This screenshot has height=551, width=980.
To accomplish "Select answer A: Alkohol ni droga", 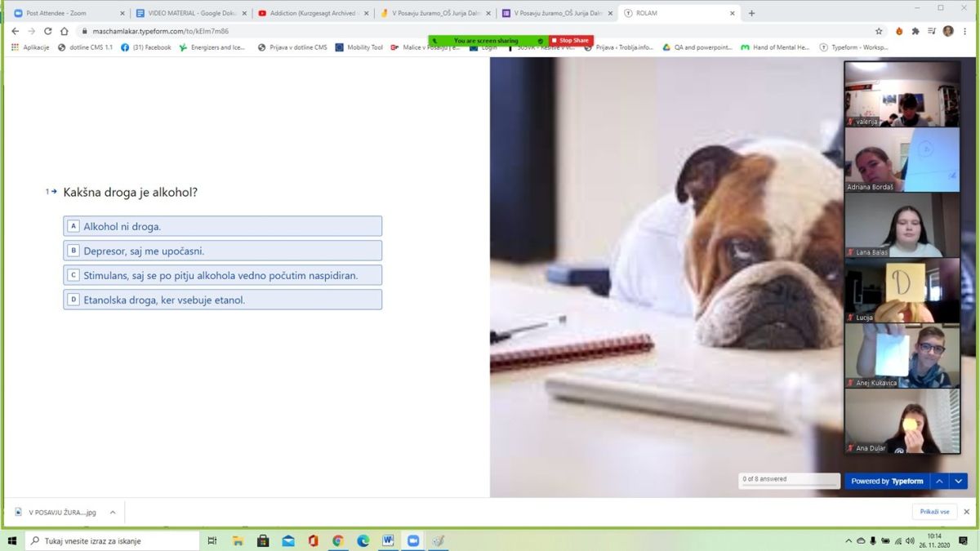I will click(x=222, y=226).
